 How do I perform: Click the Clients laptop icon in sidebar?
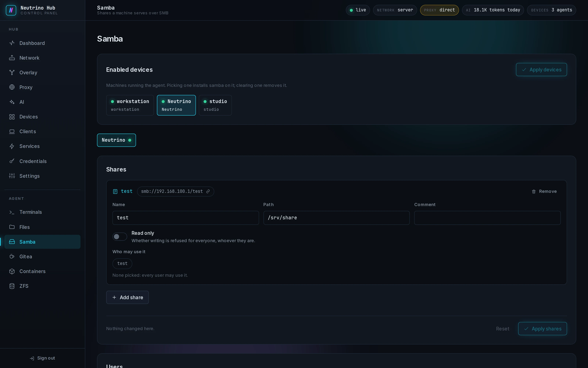[12, 131]
